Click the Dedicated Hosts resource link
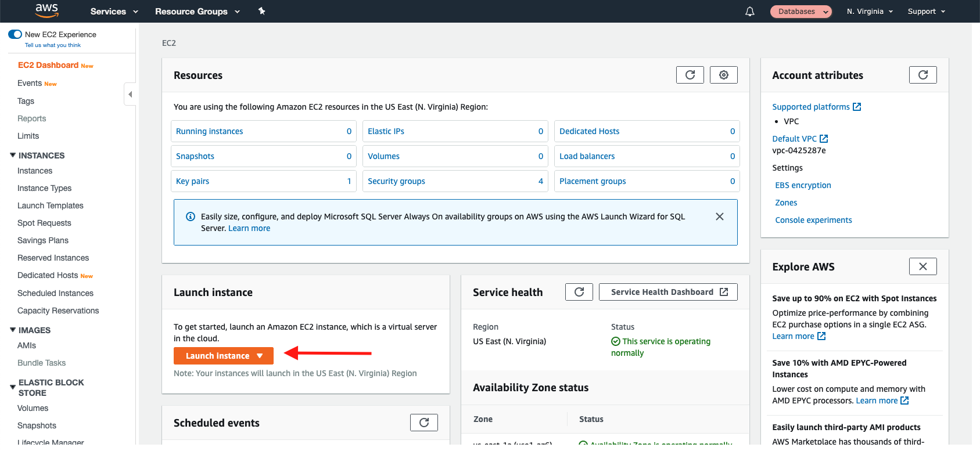The image size is (980, 451). tap(589, 131)
